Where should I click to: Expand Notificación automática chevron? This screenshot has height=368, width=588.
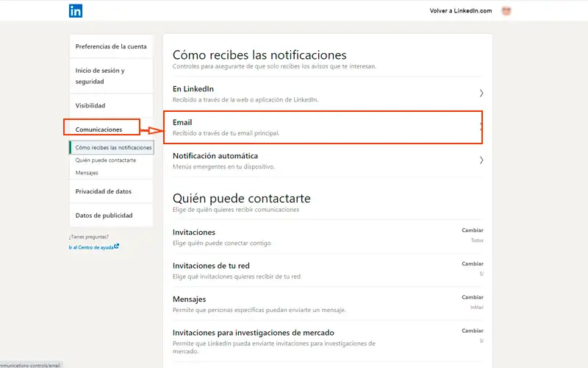click(x=481, y=160)
